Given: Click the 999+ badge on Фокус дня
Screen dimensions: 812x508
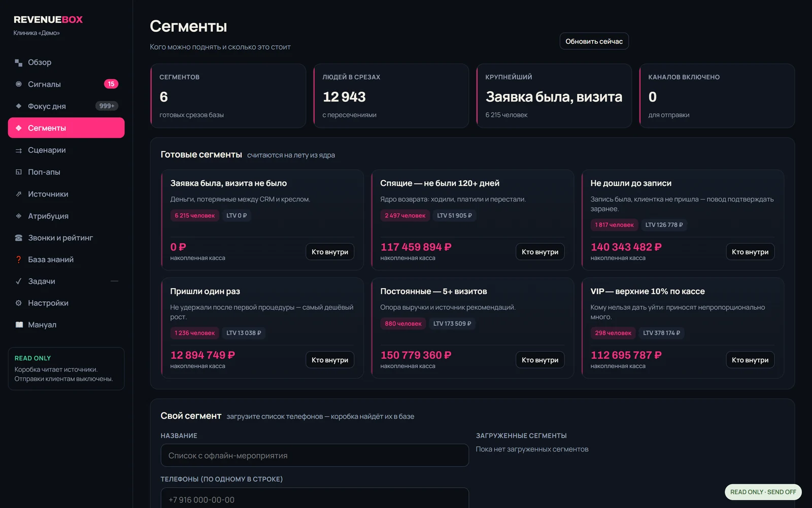Looking at the screenshot, I should tap(107, 106).
